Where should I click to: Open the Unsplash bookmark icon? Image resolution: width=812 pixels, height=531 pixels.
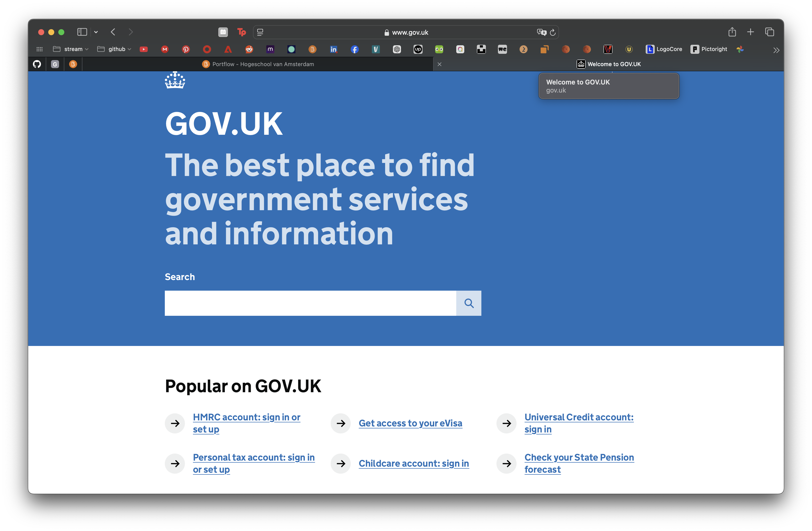coord(481,49)
